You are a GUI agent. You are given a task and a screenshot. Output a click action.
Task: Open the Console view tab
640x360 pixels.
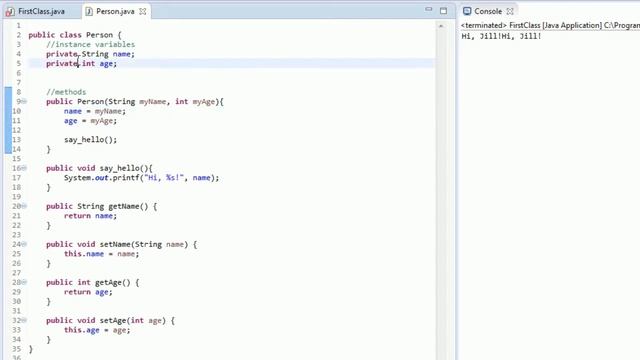tap(488, 11)
